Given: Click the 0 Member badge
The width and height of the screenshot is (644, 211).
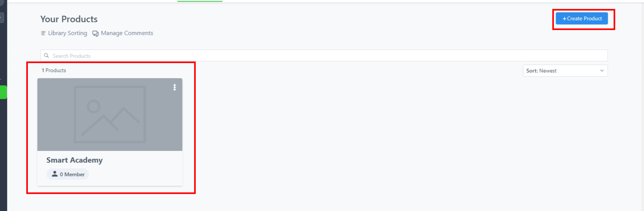Looking at the screenshot, I should [68, 174].
